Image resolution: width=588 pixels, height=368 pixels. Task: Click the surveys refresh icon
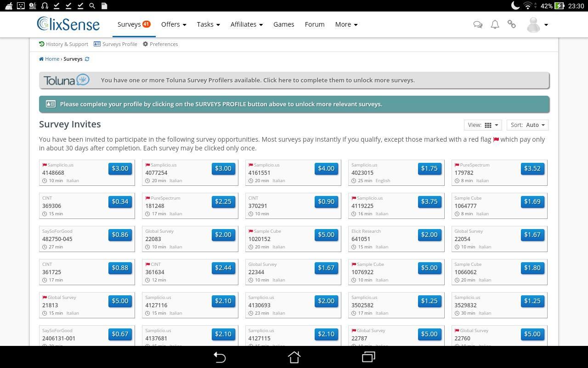87,59
